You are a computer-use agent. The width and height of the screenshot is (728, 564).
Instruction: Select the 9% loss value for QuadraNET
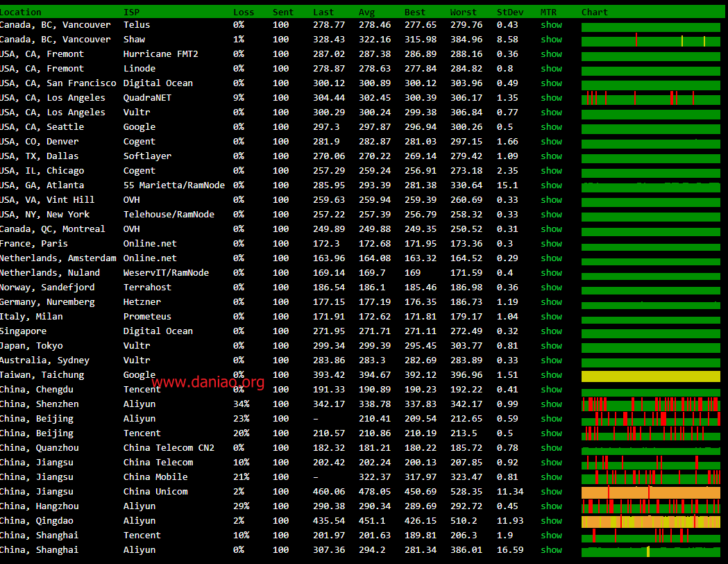[238, 97]
